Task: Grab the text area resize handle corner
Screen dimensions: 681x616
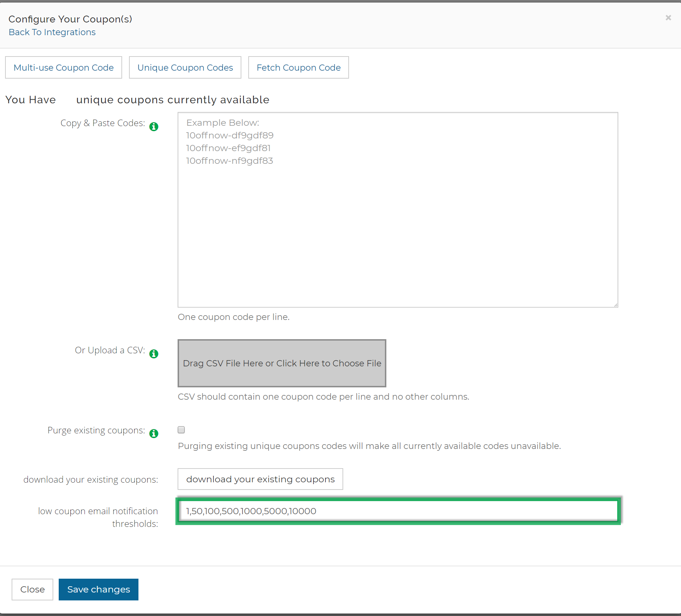Action: coord(615,305)
